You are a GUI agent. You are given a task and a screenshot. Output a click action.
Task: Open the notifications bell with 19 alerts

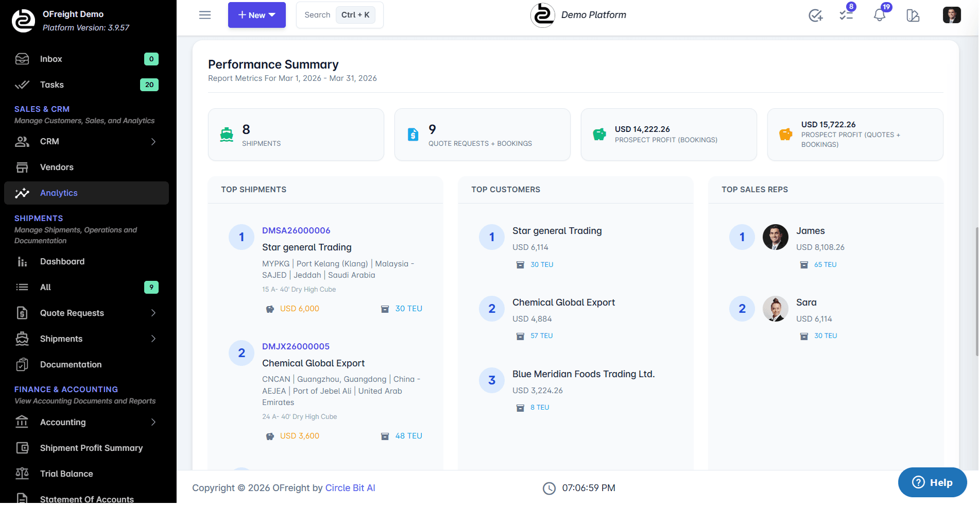pos(879,15)
